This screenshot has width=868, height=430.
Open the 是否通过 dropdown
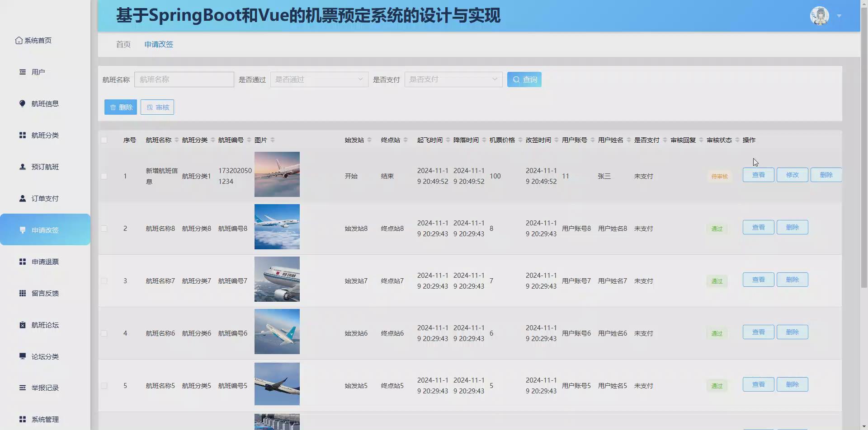pos(319,79)
